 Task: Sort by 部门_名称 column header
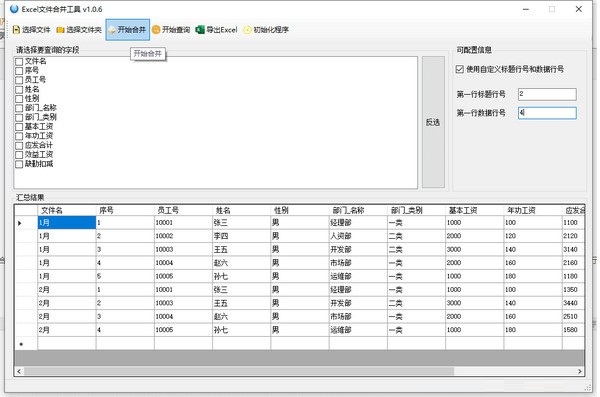pos(358,210)
